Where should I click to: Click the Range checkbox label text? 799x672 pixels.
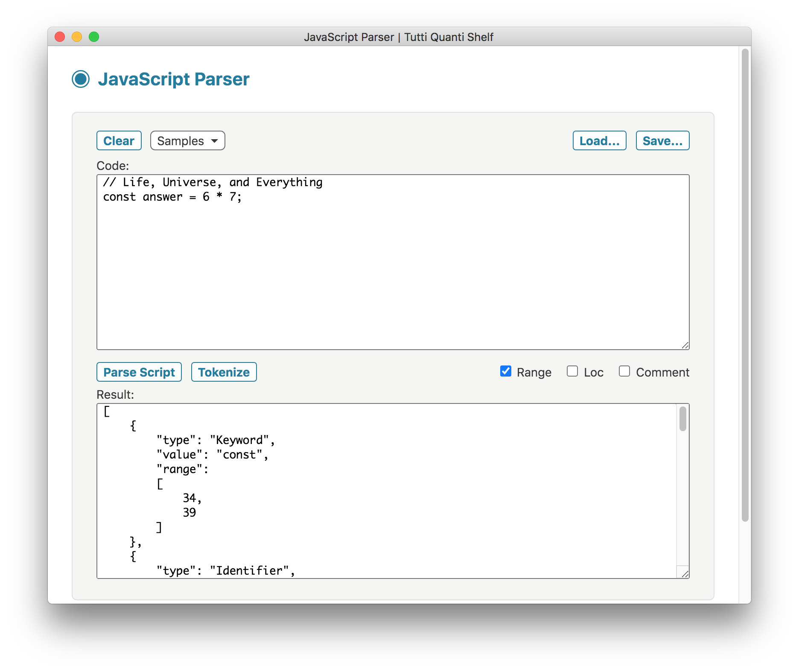(534, 372)
